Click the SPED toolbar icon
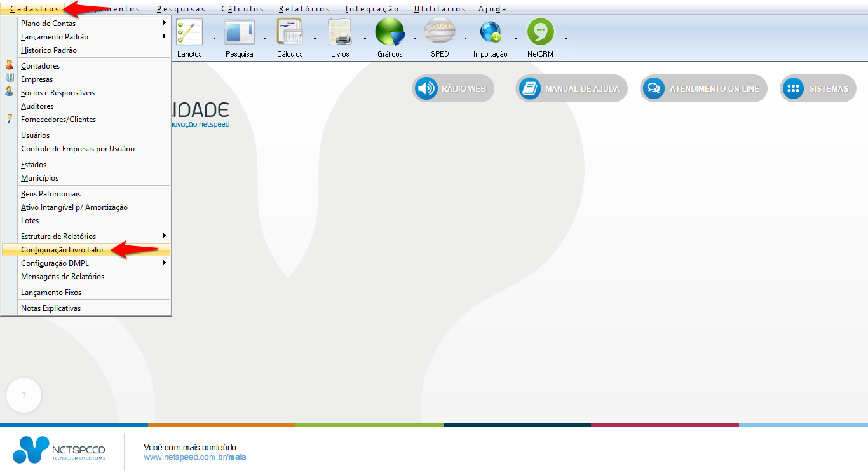The height and width of the screenshot is (475, 868). (440, 32)
